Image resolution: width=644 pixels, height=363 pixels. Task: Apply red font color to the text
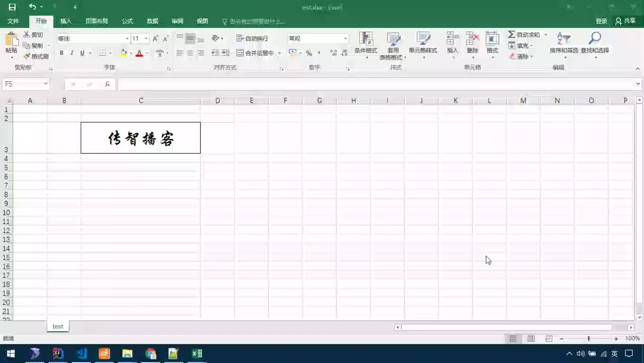click(x=140, y=53)
